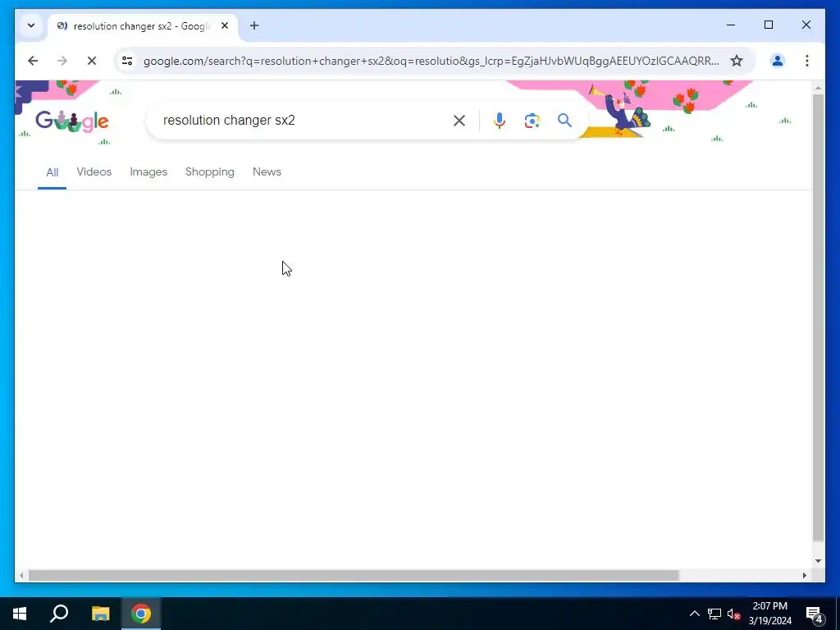Click the vertical scrollbar thumb
Image resolution: width=840 pixels, height=630 pixels.
(x=818, y=316)
